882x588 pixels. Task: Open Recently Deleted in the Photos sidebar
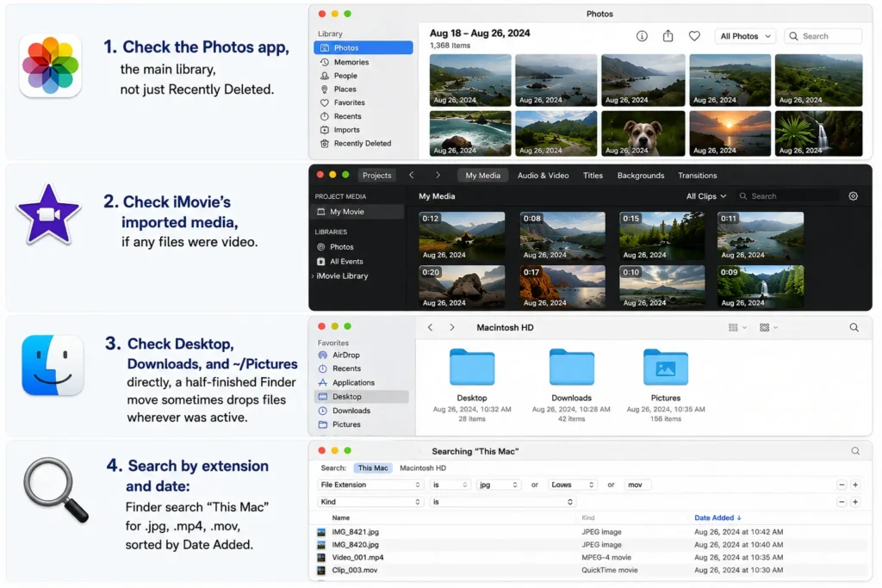[363, 144]
